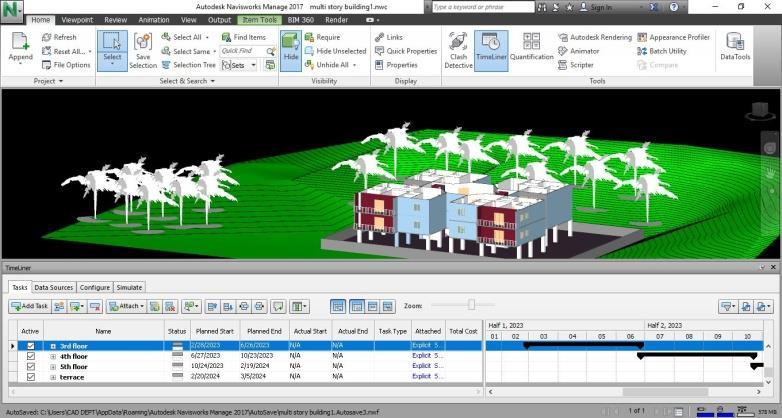Activate the Select tool
Image resolution: width=782 pixels, height=418 pixels.
coord(112,50)
